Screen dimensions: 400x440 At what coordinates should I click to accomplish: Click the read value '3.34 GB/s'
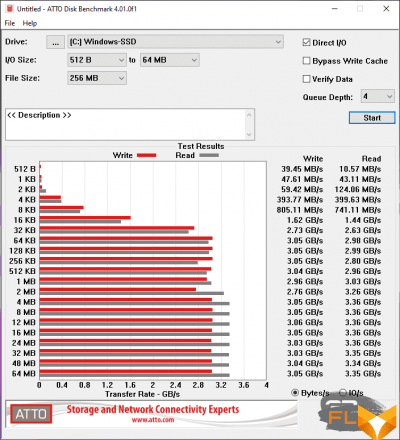(363, 364)
